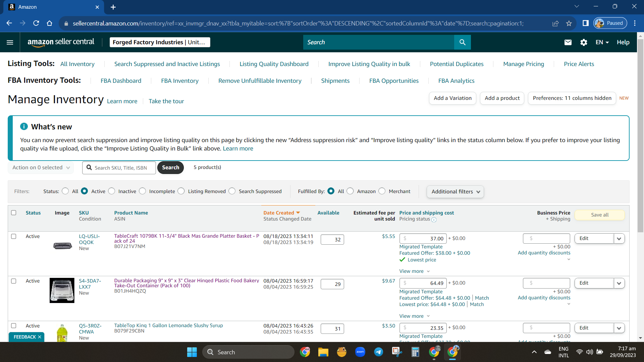Expand the Additional filters dropdown
Screen dimensions: 644x362
tap(455, 192)
